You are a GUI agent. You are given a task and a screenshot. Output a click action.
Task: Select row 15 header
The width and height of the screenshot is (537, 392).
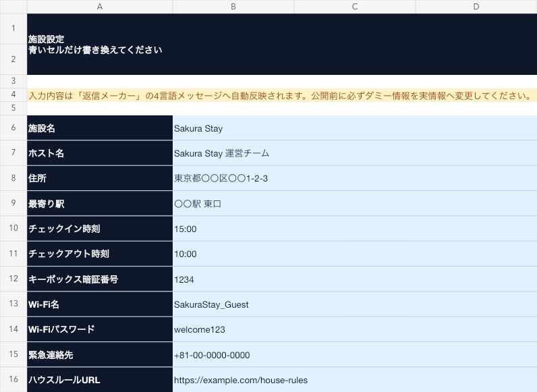[x=13, y=354]
